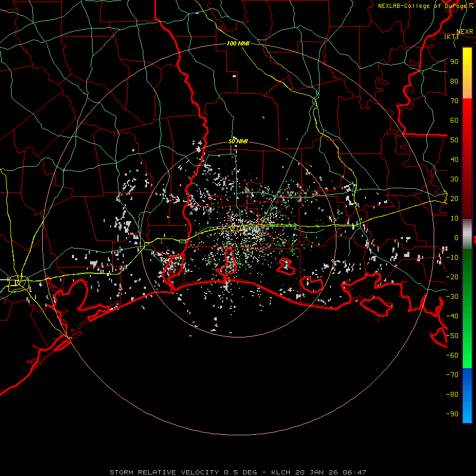476x476 pixels.
Task: Click the -10 value on the velocity scale
Action: click(x=452, y=258)
